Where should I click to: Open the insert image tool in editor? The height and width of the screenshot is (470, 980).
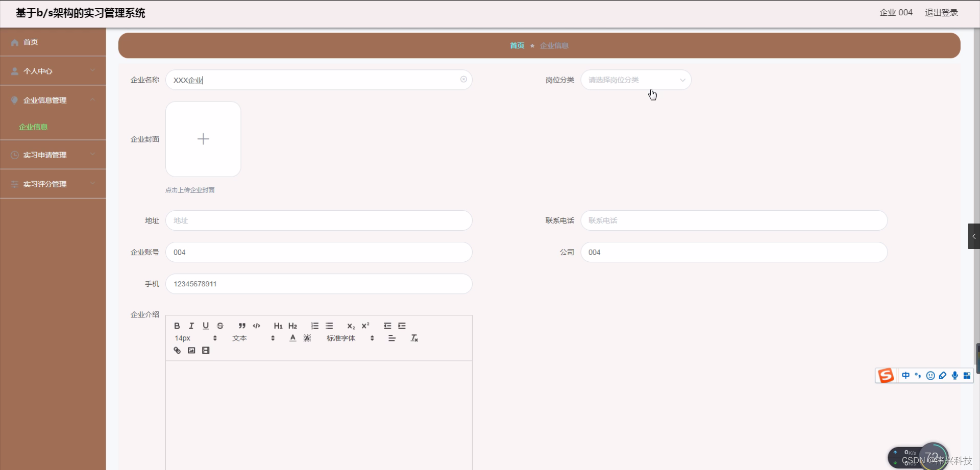click(x=191, y=350)
